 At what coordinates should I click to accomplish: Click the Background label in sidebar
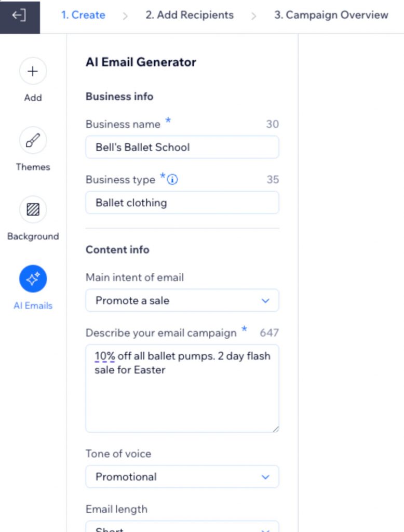(33, 236)
